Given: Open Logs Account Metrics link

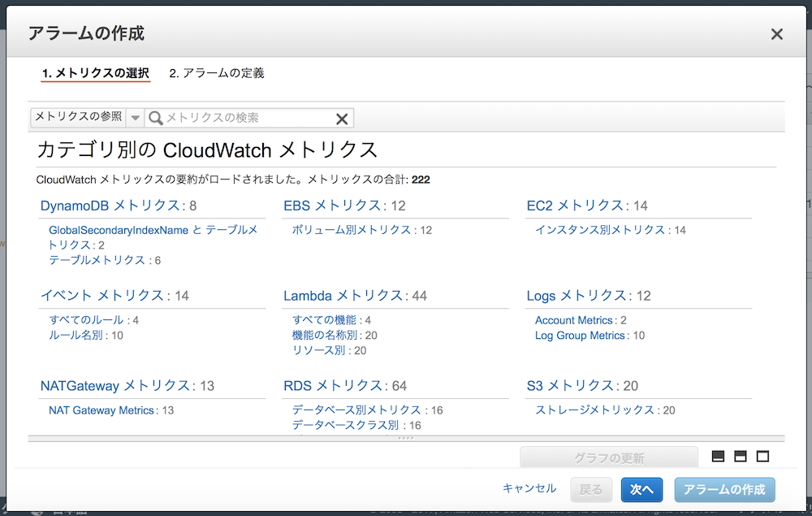Looking at the screenshot, I should pos(574,320).
